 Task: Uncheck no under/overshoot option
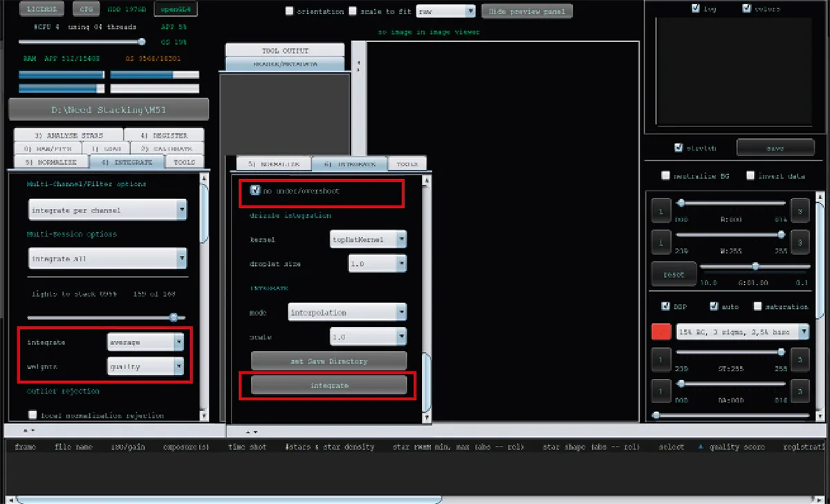pos(255,190)
